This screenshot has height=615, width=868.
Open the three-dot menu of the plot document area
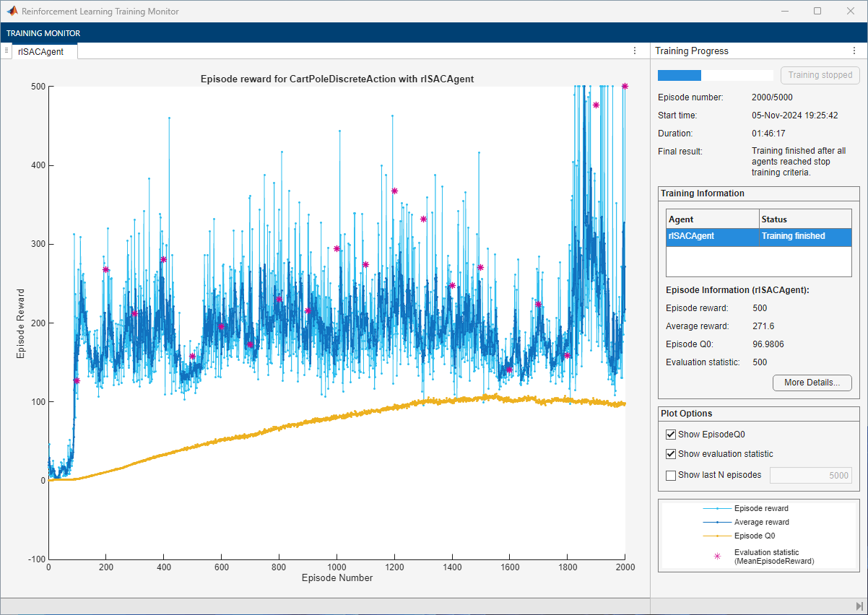635,51
